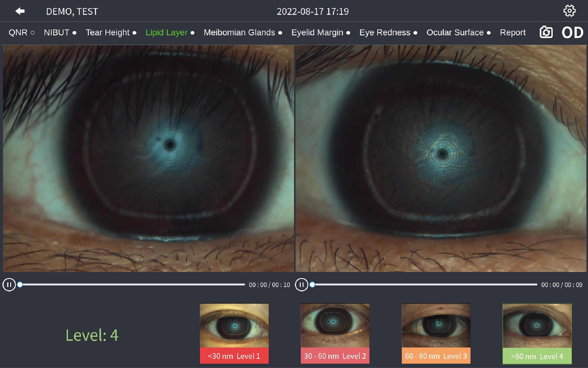Switch to the NIBUT tab

pos(60,33)
